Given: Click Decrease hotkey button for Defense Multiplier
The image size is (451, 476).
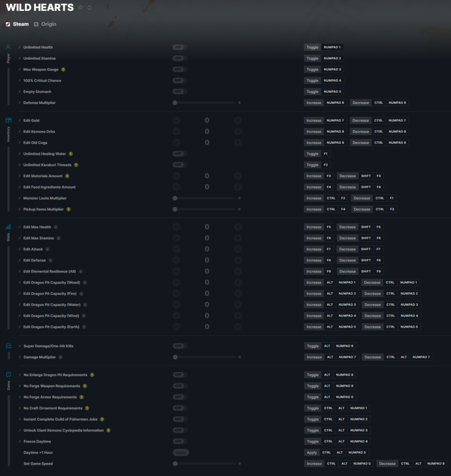Looking at the screenshot, I should point(360,103).
